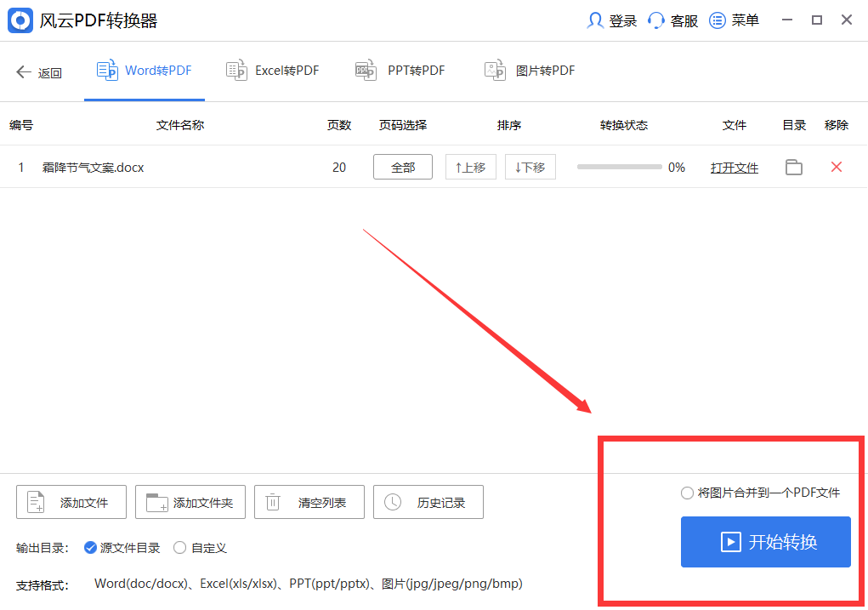Click the 客服 headset icon
Viewport: 868px width, 610px height.
click(x=656, y=20)
